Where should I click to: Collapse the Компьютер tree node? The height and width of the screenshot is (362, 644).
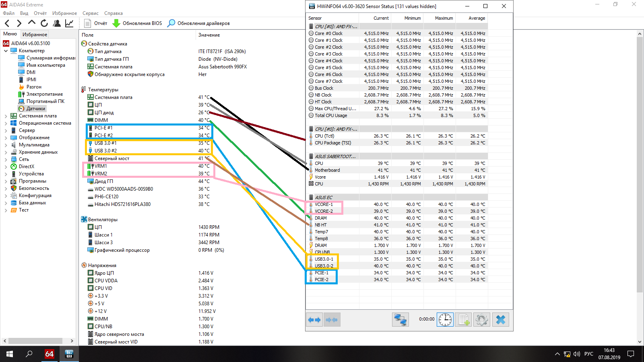[x=6, y=51]
